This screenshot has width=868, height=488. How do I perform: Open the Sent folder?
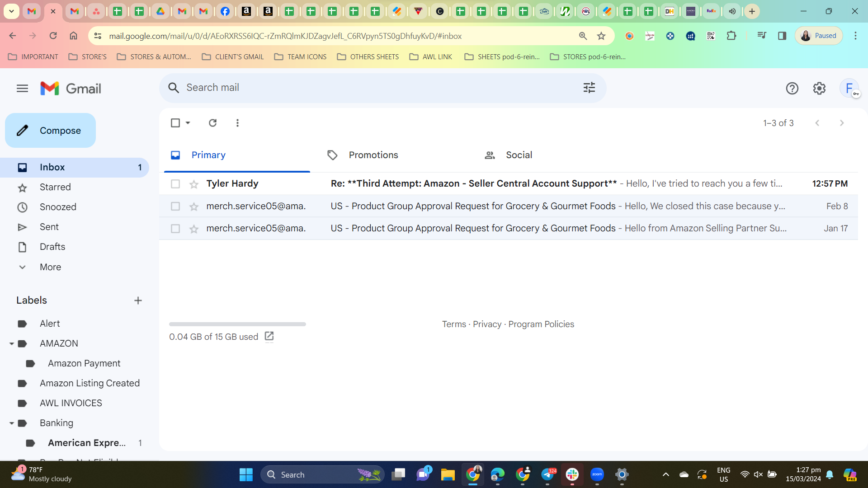49,227
